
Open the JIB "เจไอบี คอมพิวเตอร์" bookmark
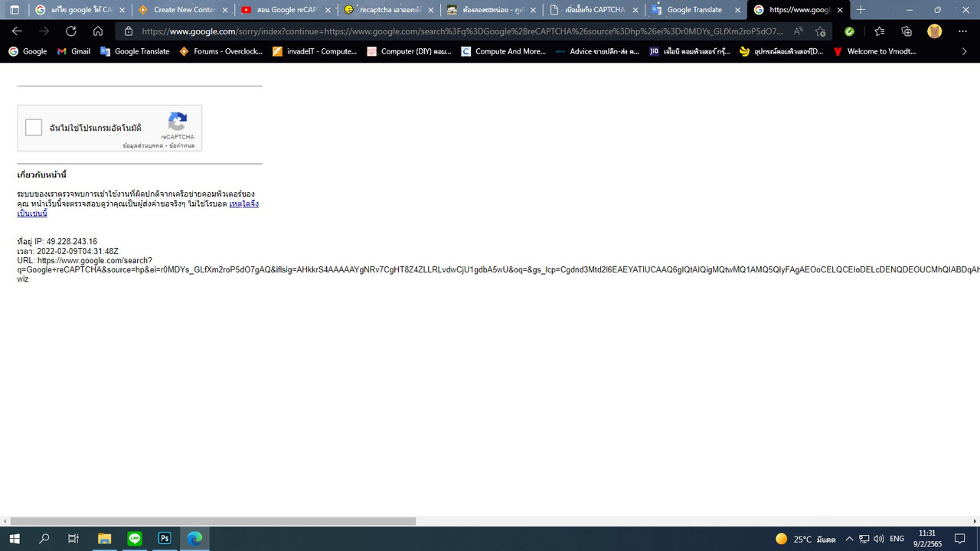tap(690, 51)
